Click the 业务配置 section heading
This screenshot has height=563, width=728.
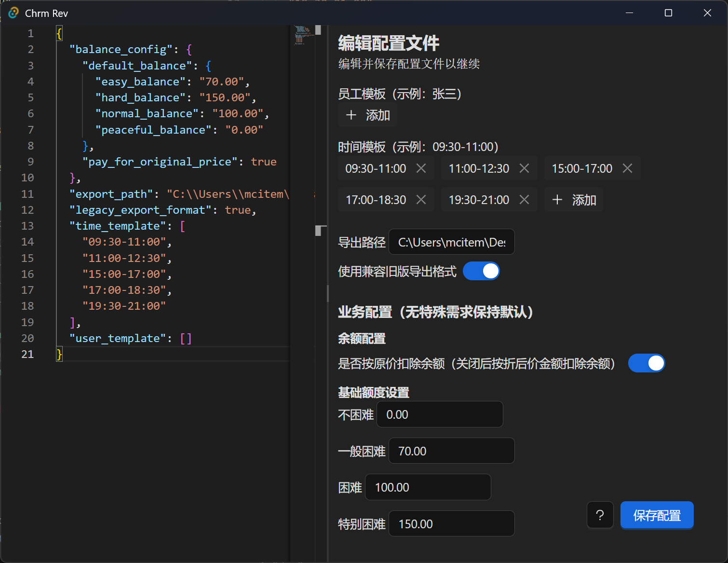[435, 312]
